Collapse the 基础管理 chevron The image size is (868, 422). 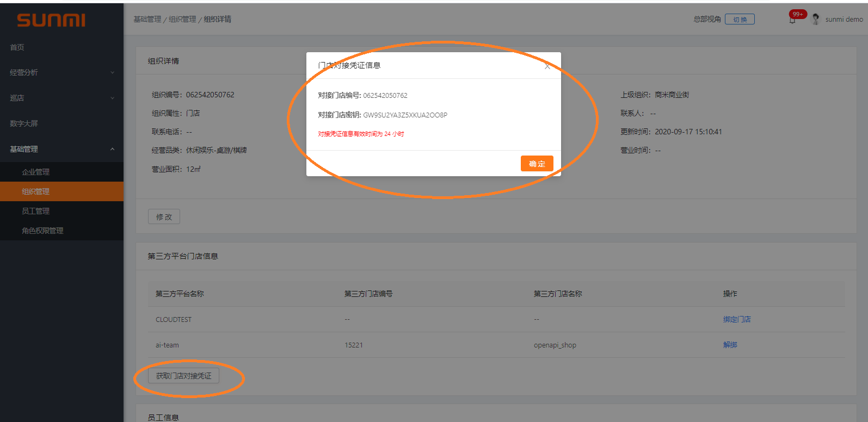[113, 149]
